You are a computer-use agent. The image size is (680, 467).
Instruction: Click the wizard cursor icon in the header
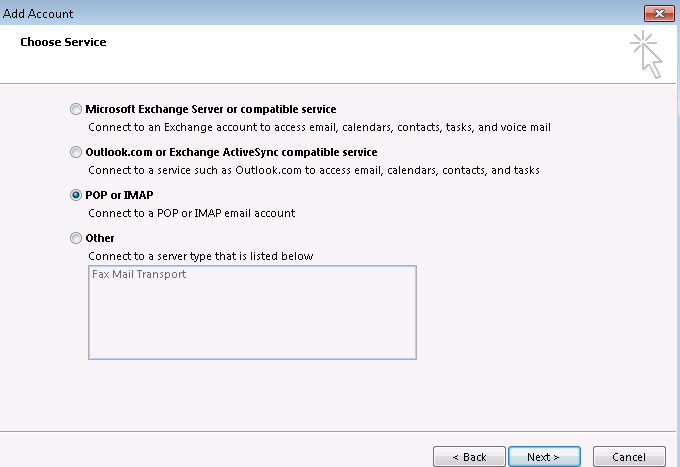click(647, 55)
